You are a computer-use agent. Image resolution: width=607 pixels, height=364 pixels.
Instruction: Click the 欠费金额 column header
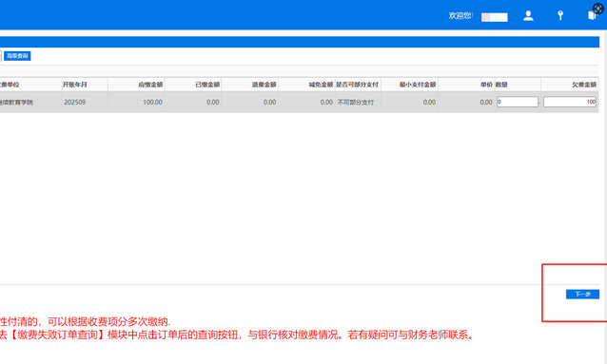pyautogui.click(x=570, y=85)
